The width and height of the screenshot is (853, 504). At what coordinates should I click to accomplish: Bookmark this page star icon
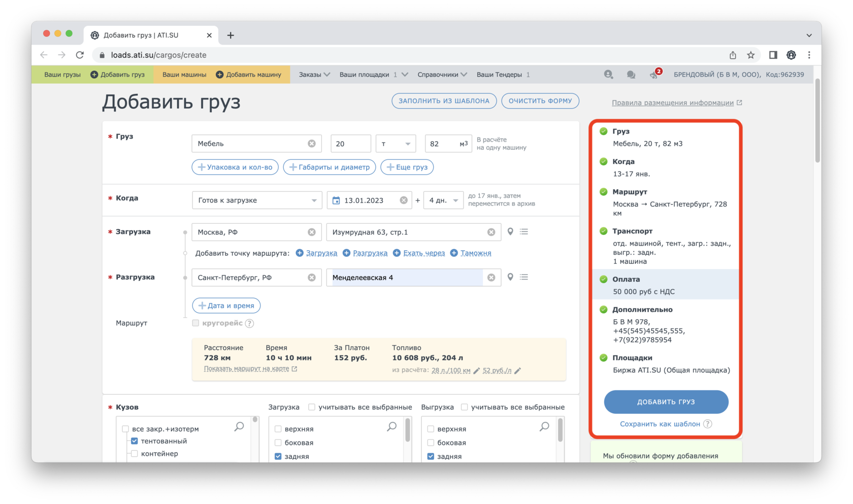click(x=750, y=55)
